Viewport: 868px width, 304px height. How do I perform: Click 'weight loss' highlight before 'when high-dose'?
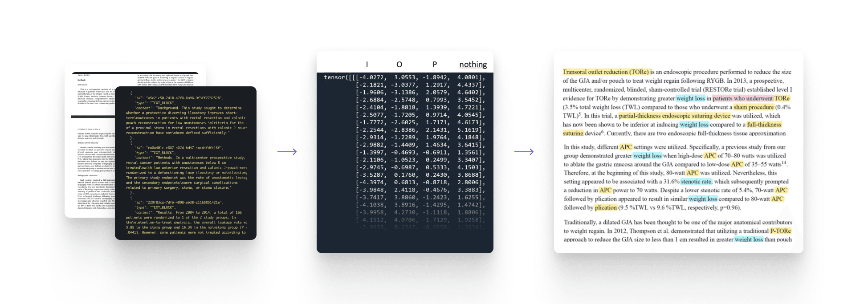pos(647,156)
